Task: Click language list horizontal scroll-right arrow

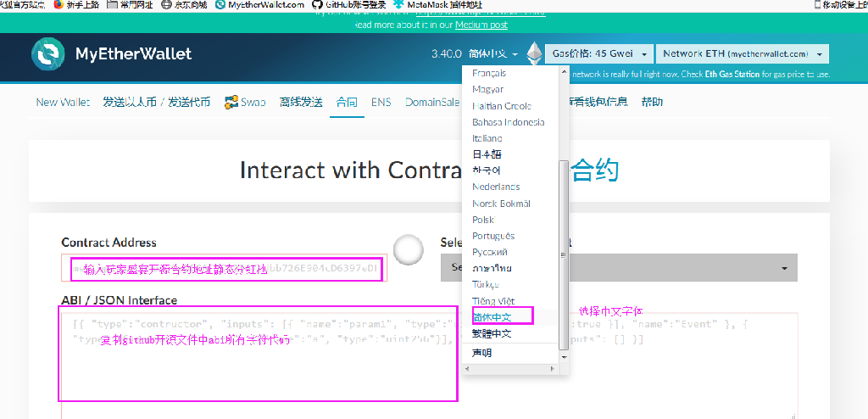Action: (551, 369)
